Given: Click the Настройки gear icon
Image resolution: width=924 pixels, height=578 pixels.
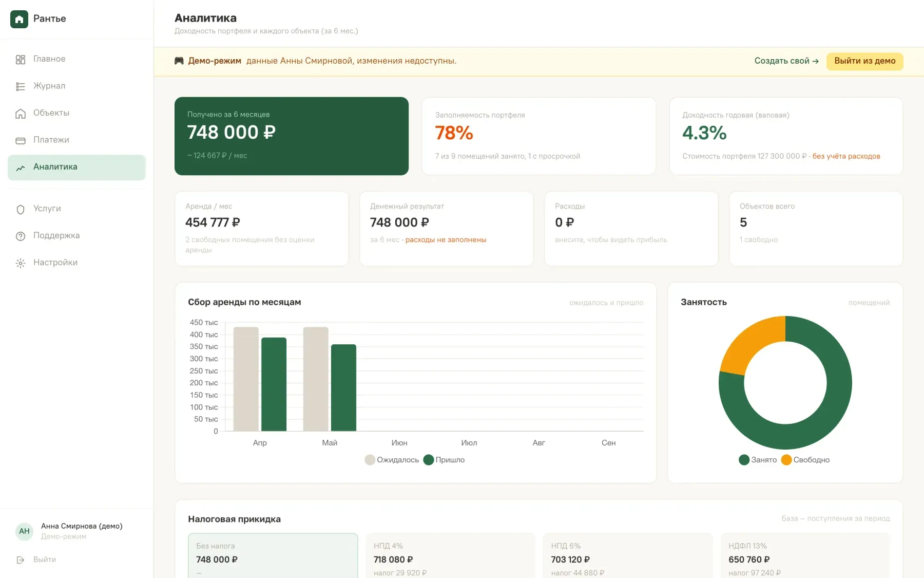Looking at the screenshot, I should coord(21,263).
